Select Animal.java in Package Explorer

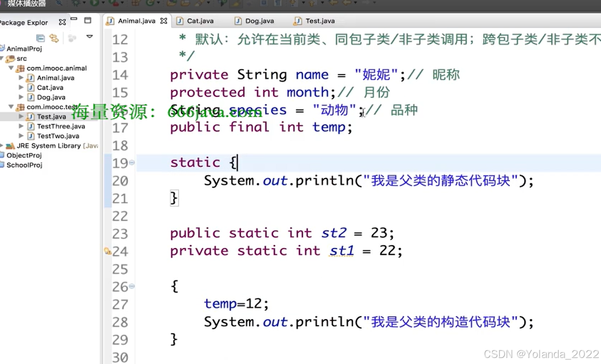pyautogui.click(x=55, y=78)
